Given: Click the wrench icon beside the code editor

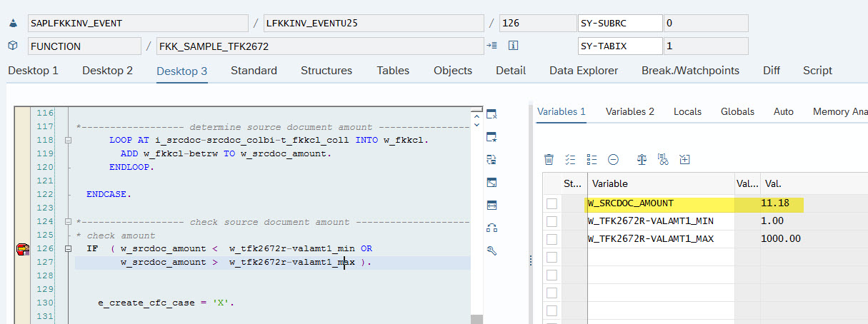Looking at the screenshot, I should [492, 250].
